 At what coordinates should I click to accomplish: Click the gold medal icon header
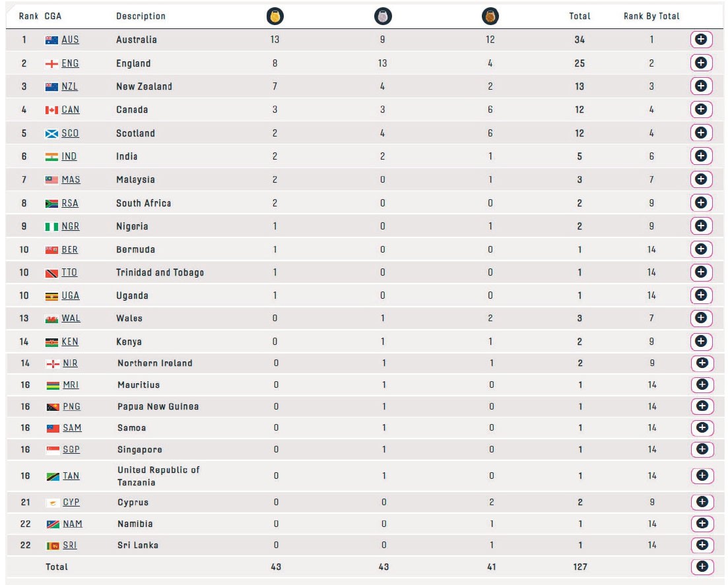[x=275, y=16]
